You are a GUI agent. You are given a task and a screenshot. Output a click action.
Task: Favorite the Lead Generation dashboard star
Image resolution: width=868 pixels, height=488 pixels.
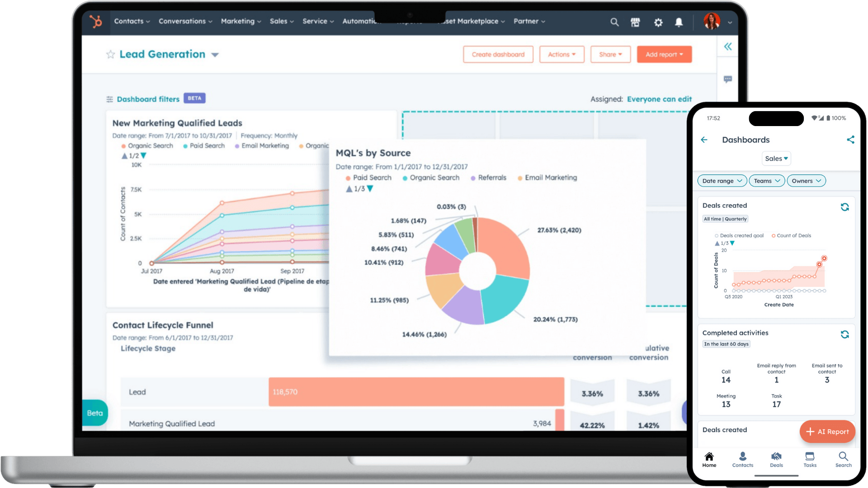coord(110,55)
